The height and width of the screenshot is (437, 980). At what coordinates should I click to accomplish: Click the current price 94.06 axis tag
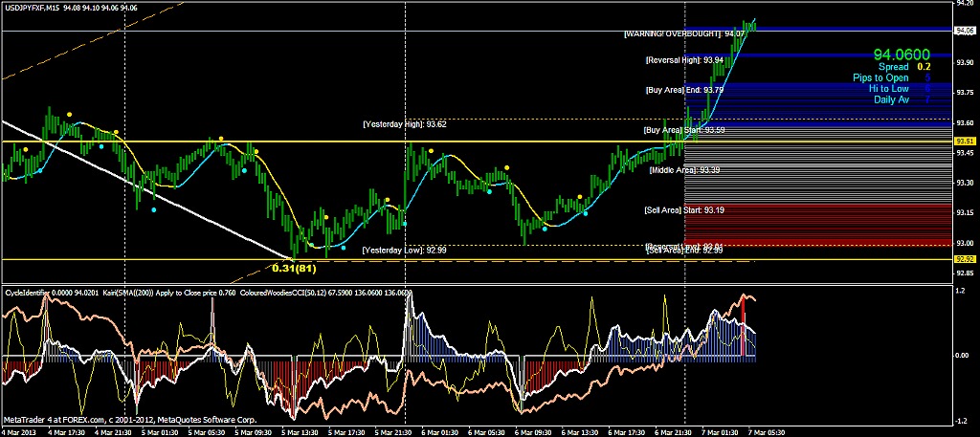965,31
